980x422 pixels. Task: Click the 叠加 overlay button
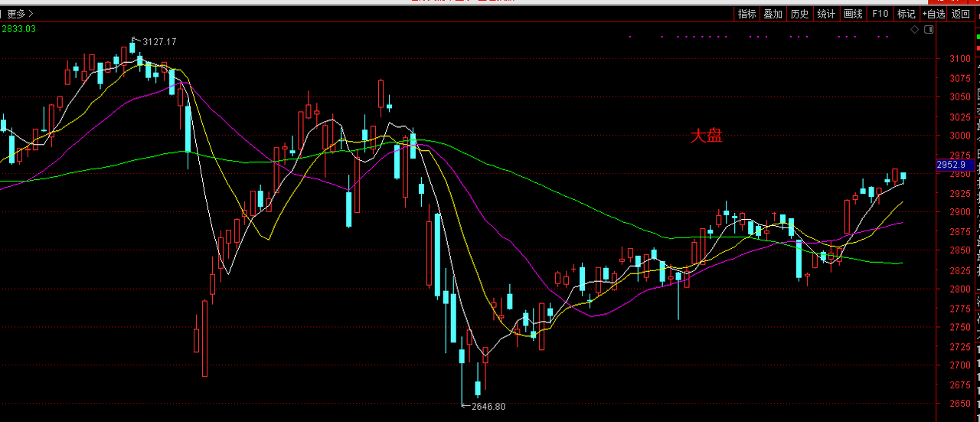point(773,14)
